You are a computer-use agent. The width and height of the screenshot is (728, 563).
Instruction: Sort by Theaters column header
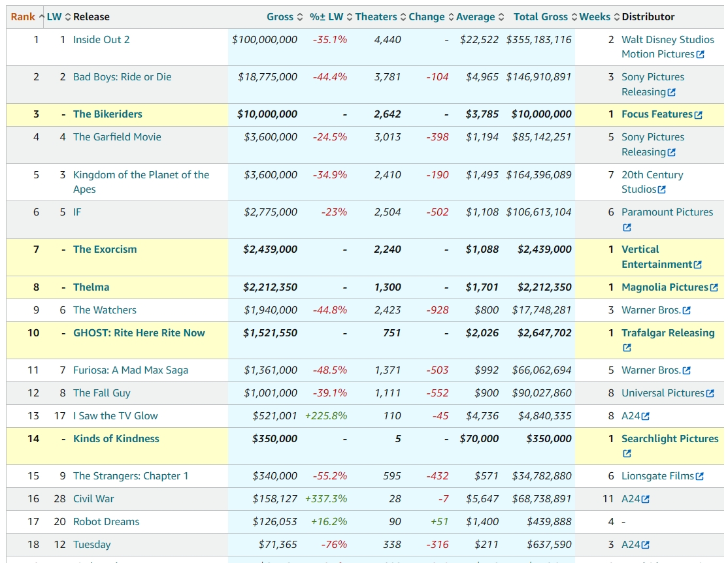pyautogui.click(x=381, y=17)
